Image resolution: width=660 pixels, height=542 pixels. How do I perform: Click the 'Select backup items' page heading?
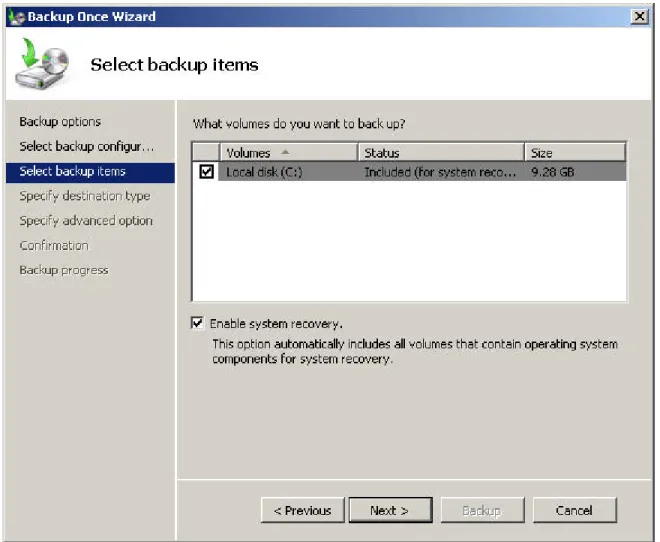coord(174,65)
